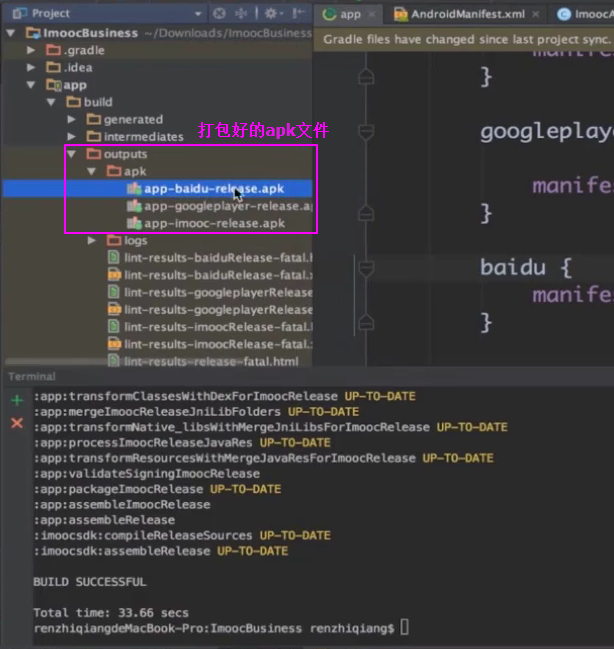
Task: Click the ImoocBusiness project name
Action: click(90, 33)
